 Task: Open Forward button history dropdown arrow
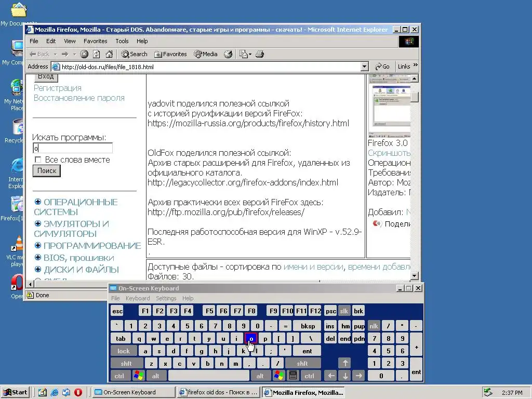pos(74,54)
